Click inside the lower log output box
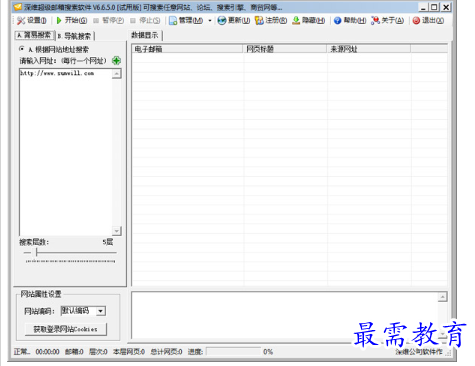 (285, 315)
